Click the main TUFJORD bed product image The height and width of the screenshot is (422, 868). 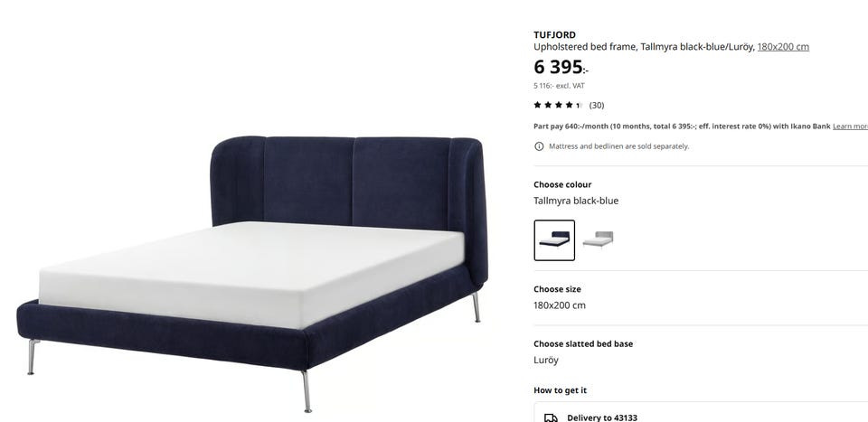(x=252, y=275)
